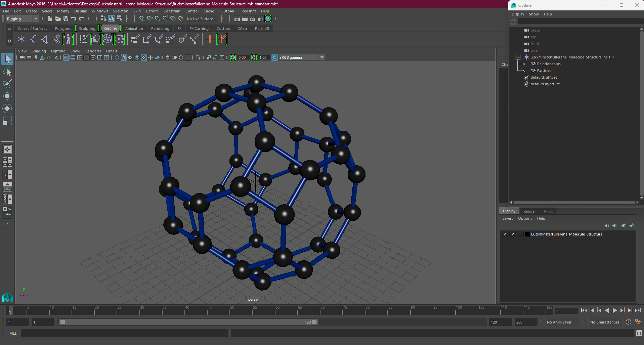This screenshot has width=644, height=345.
Task: Redo the last action
Action: (82, 19)
